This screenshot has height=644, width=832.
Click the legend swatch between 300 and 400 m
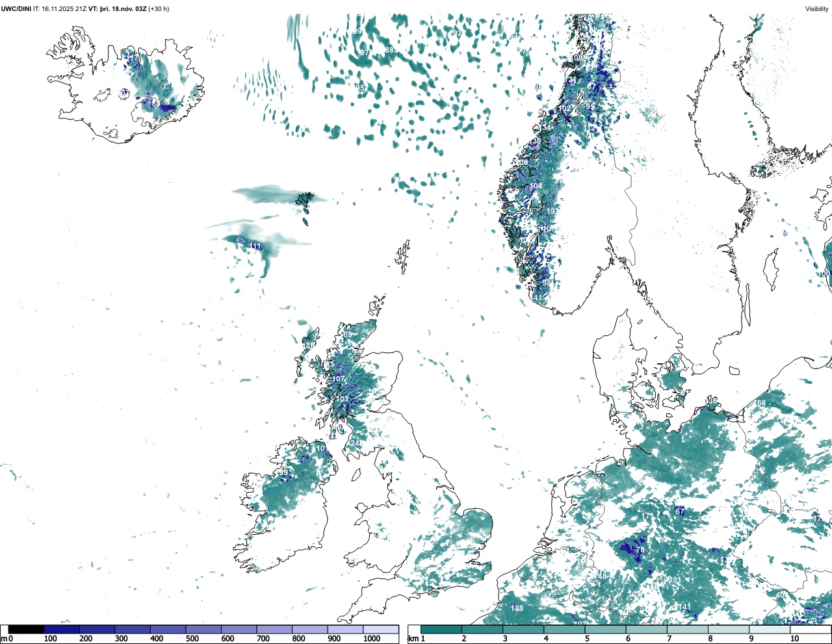(x=133, y=629)
